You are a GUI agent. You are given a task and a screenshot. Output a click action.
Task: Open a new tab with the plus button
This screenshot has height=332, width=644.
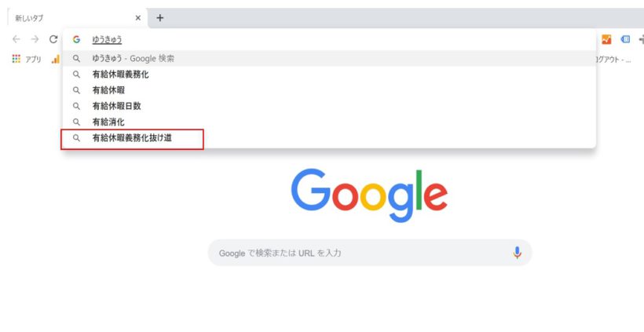click(159, 18)
